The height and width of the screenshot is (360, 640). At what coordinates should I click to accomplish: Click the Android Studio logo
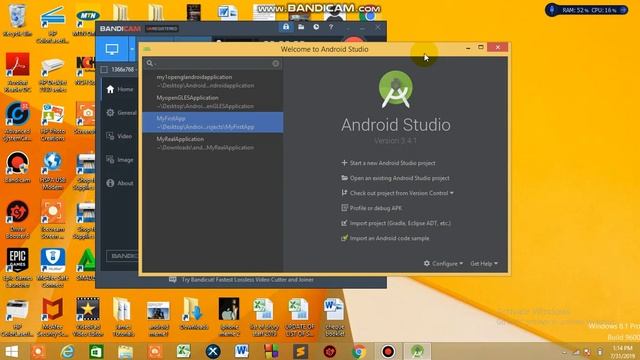click(x=396, y=89)
